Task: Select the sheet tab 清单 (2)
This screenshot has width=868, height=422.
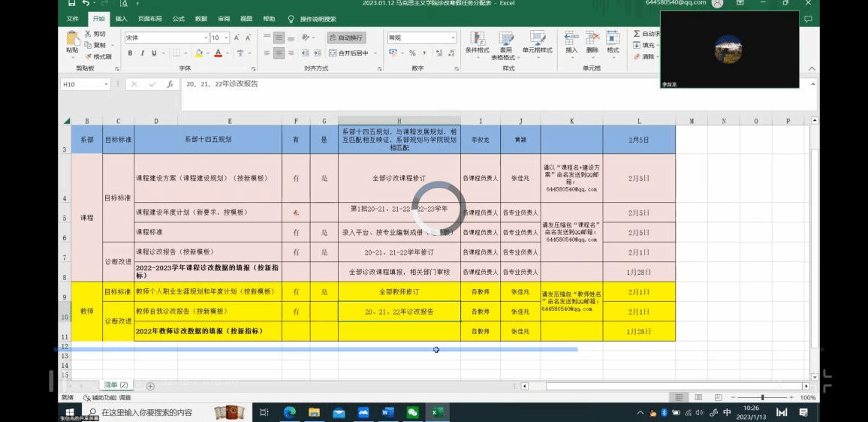Action: (116, 385)
